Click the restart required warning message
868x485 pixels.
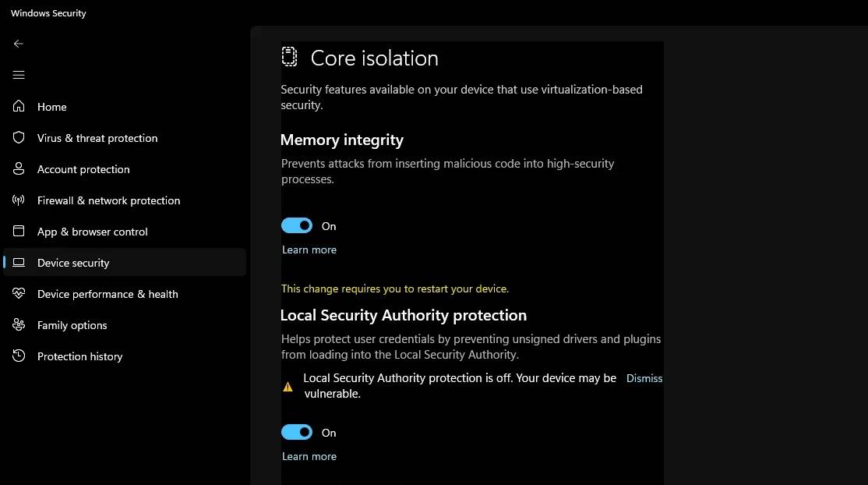[x=395, y=288]
